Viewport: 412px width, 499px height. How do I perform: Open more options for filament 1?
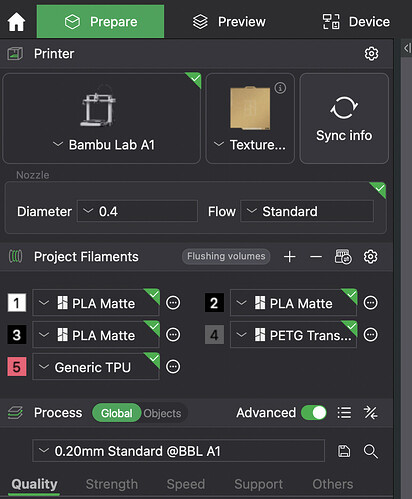coord(173,303)
